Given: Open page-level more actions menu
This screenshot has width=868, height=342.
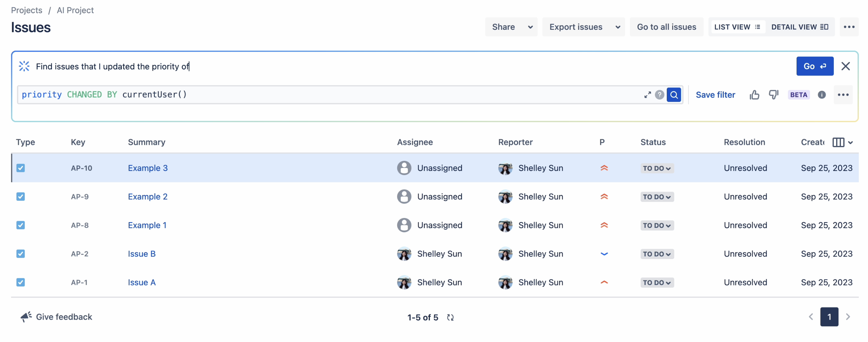Looking at the screenshot, I should click(849, 27).
